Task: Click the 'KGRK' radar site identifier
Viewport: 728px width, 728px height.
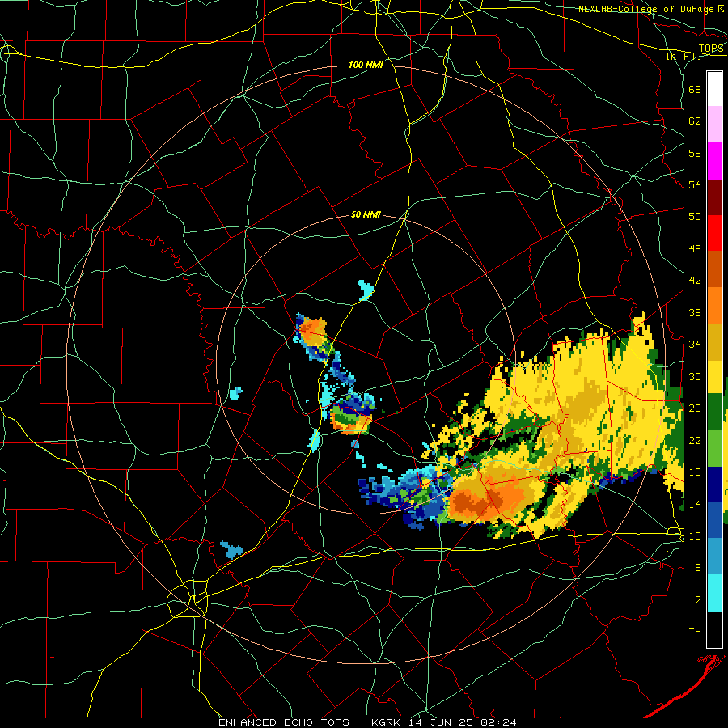Action: tap(387, 722)
